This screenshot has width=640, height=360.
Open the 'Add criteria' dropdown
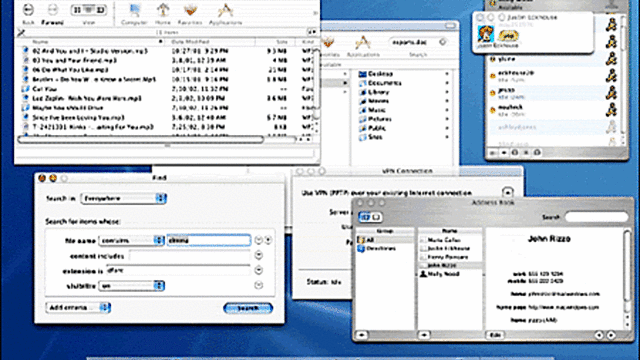click(78, 307)
